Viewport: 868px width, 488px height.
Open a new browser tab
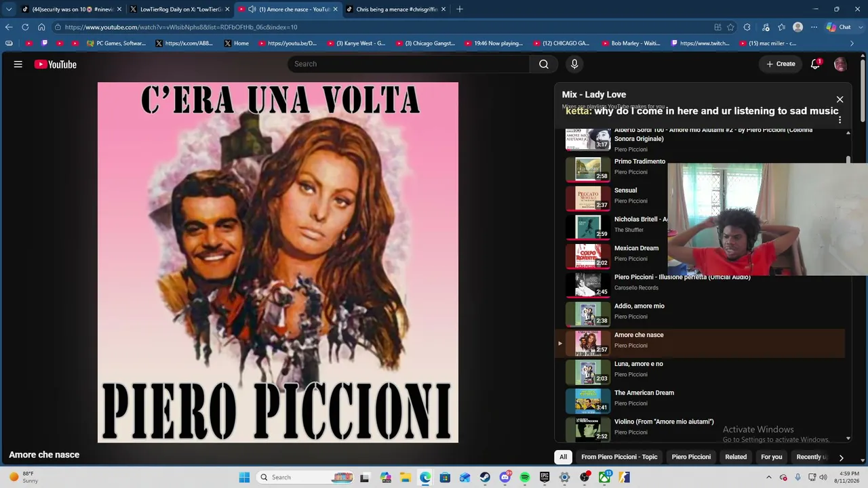[x=460, y=9]
